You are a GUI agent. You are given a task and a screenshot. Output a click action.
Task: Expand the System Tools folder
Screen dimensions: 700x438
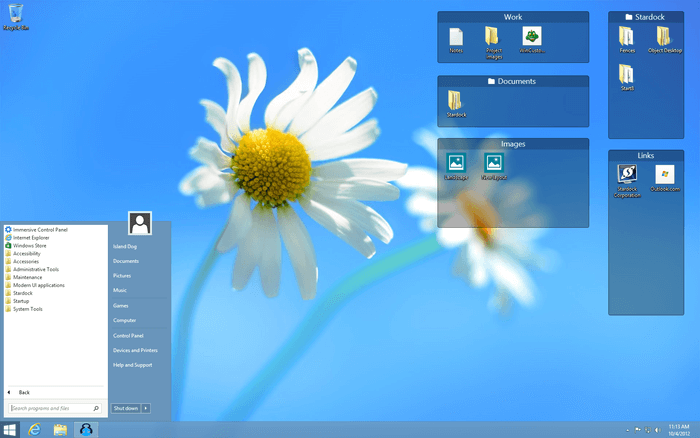[27, 309]
